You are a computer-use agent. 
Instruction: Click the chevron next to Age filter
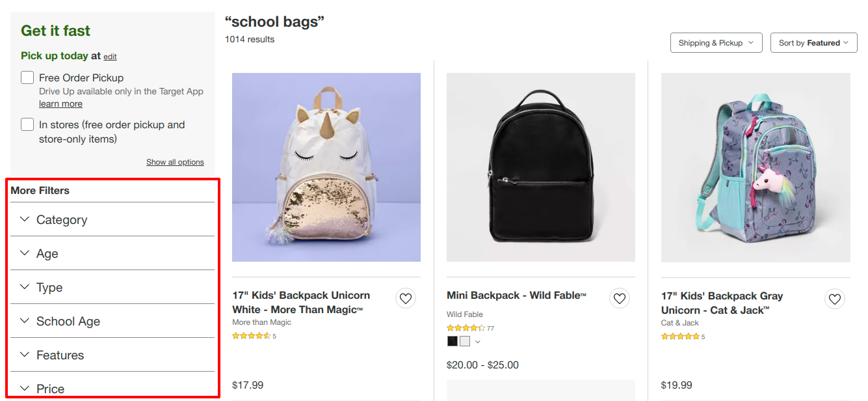click(25, 253)
